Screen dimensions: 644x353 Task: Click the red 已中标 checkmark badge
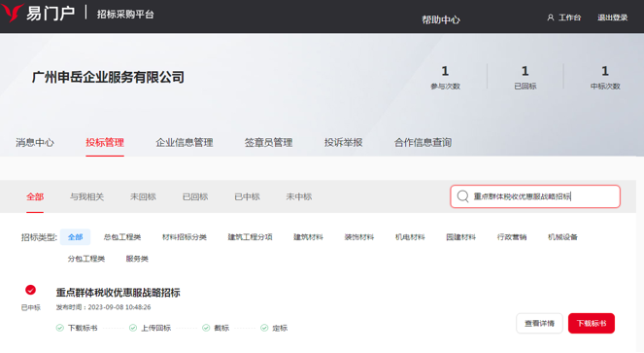pos(30,290)
